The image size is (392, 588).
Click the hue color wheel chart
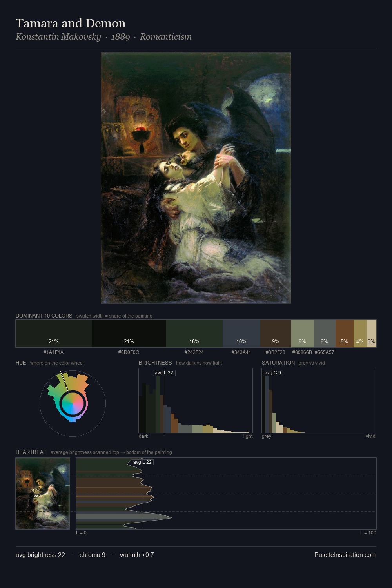73,403
